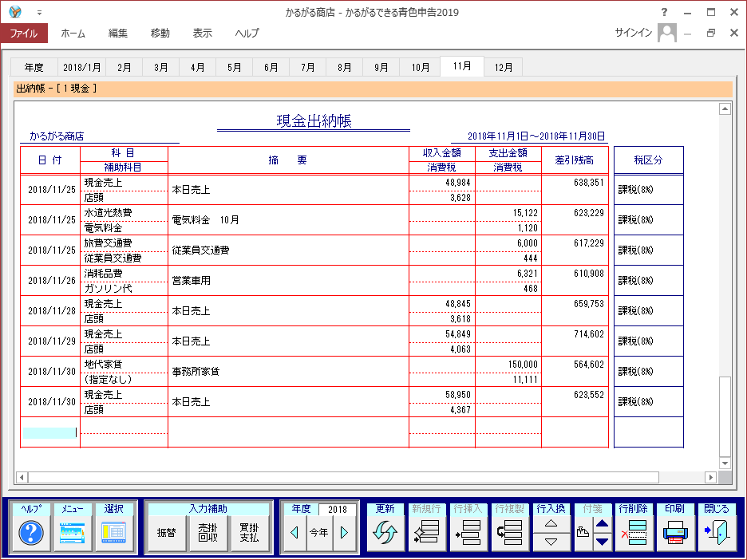This screenshot has width=747, height=560.
Task: Click horizontal scrollbar left arrow
Action: click(22, 477)
